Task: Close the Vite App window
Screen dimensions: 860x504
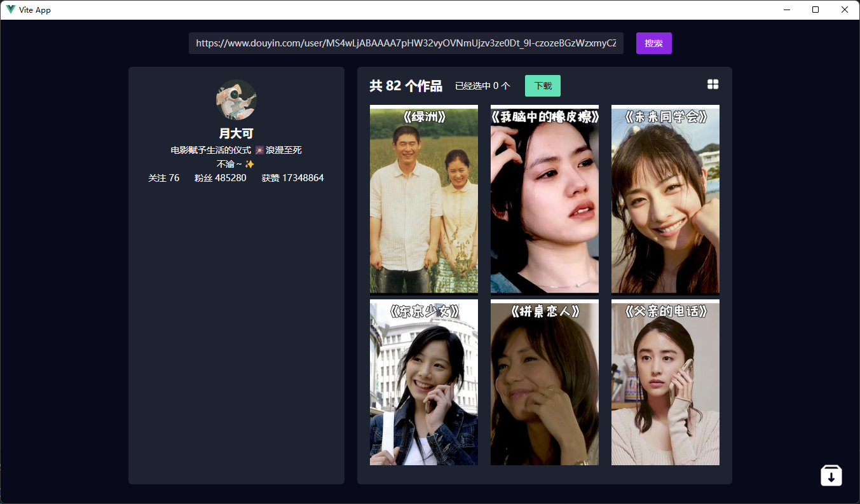Action: point(845,10)
